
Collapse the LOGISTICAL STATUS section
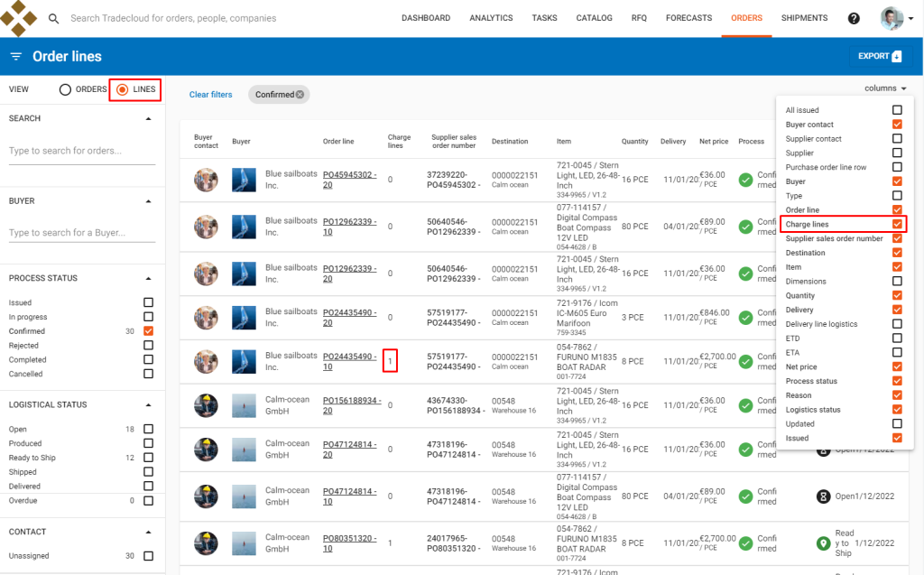[149, 405]
